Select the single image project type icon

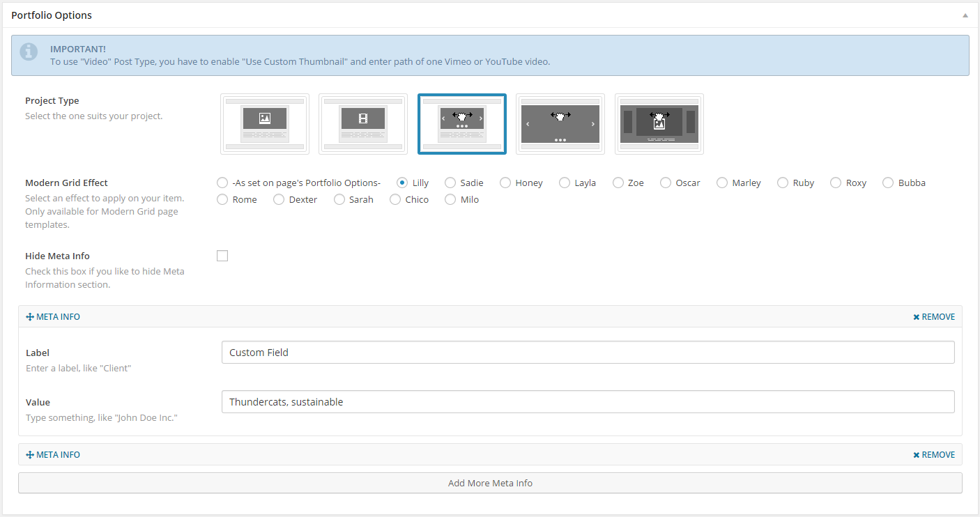point(265,124)
